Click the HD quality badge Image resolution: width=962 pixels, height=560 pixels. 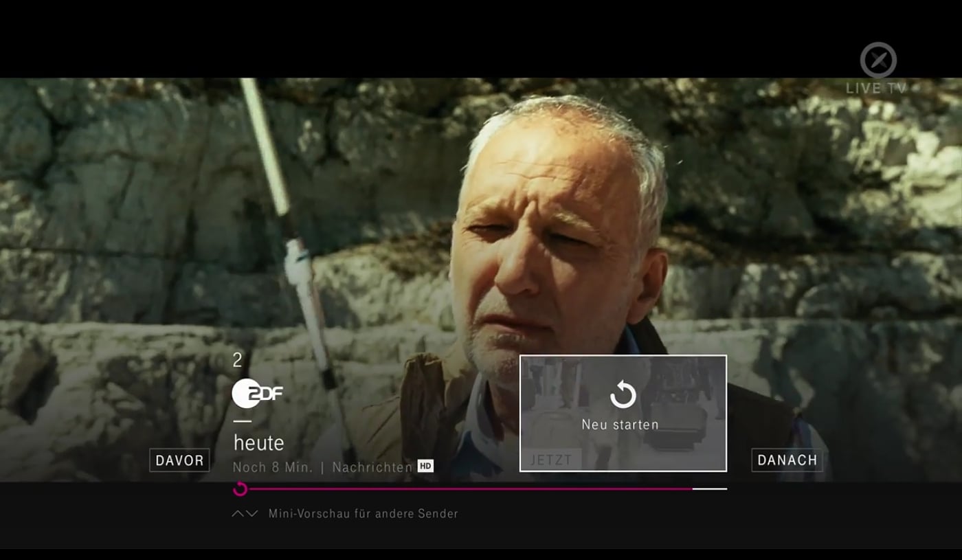[x=427, y=466]
